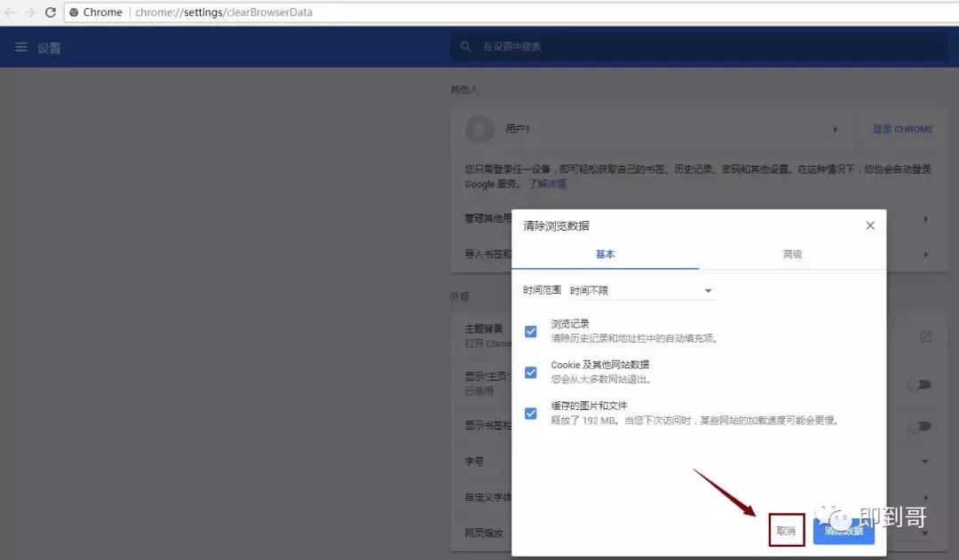Click the search magnifier in 在设置中搜索 bar
Screen dimensions: 959x560
pyautogui.click(x=466, y=46)
